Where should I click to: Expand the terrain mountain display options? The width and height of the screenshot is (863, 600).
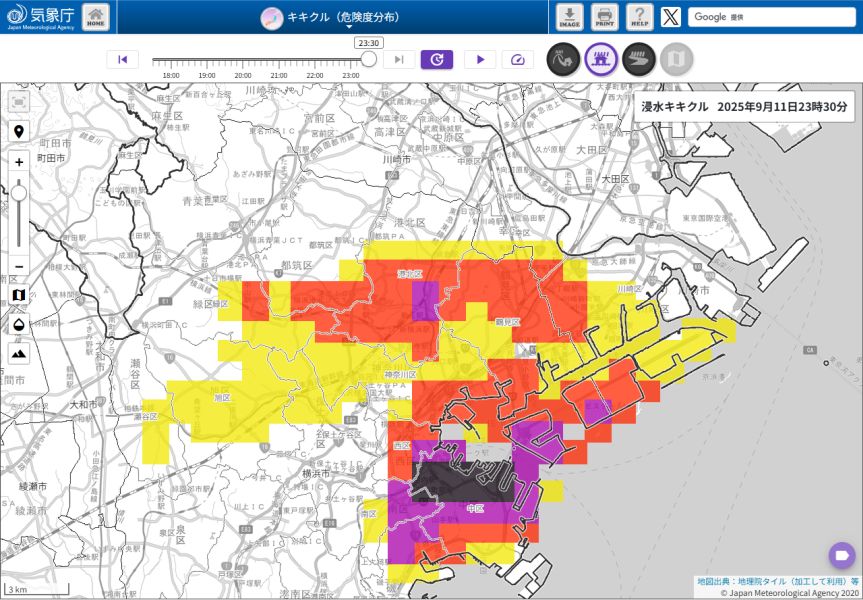coord(19,352)
